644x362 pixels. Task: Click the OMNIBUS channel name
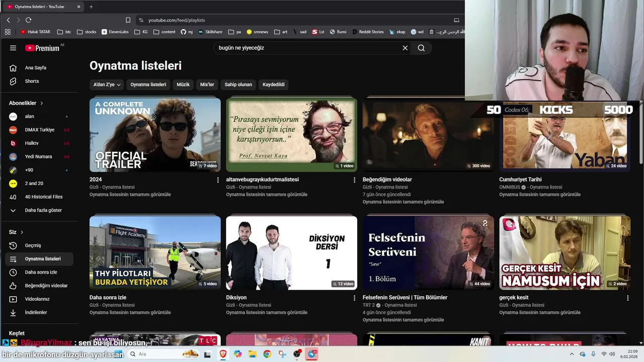[x=510, y=187]
